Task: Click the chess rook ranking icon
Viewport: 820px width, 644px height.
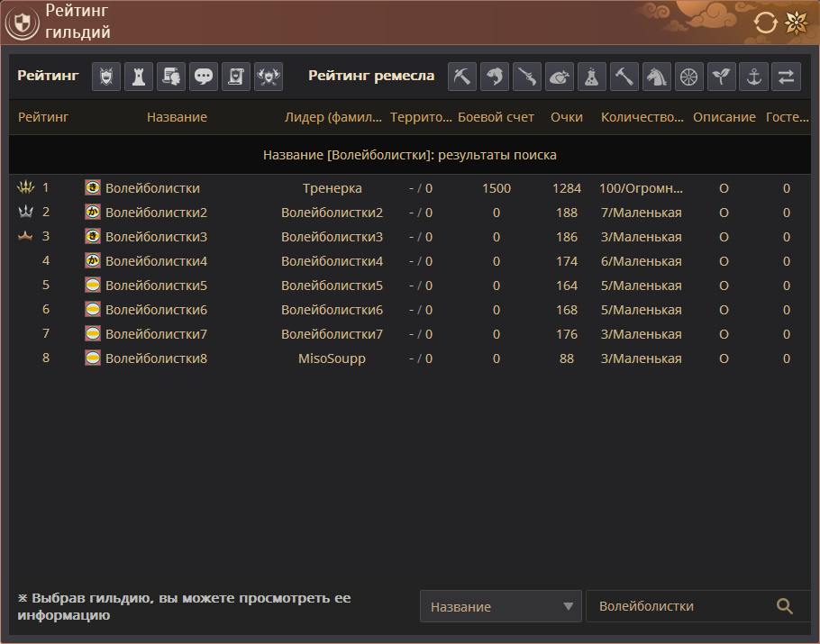Action: click(x=139, y=77)
